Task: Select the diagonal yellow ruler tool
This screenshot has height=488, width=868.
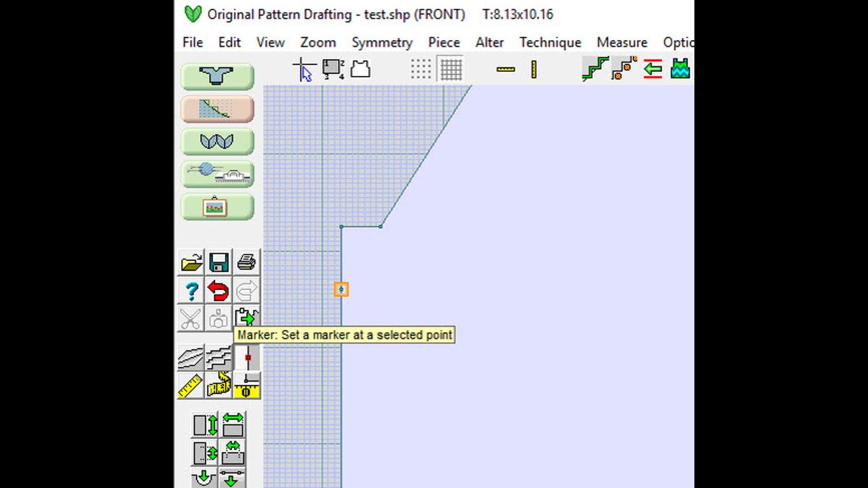Action: pyautogui.click(x=191, y=386)
